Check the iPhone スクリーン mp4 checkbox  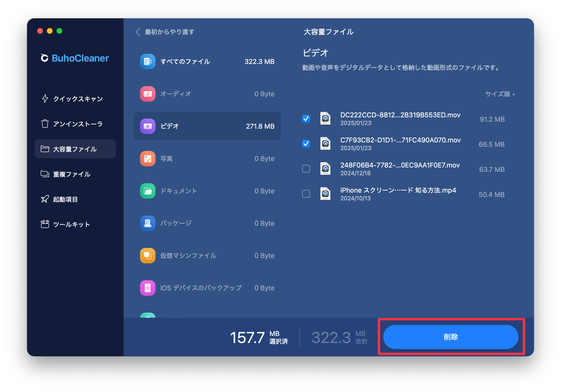[306, 194]
